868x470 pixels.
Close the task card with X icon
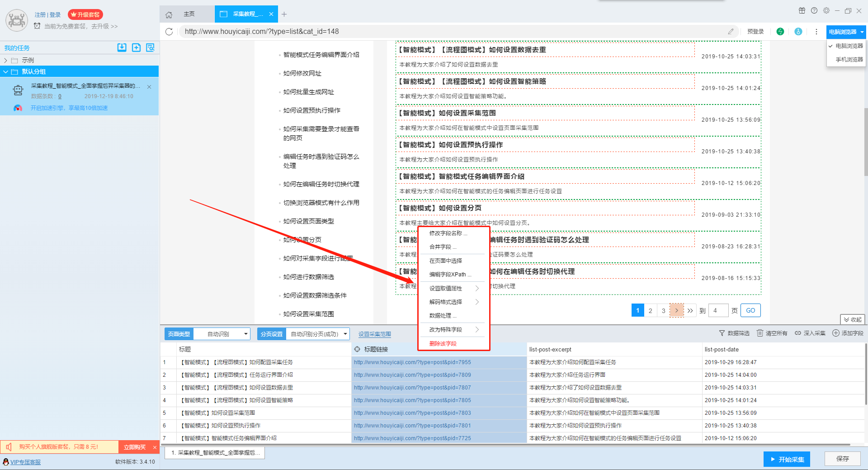pyautogui.click(x=149, y=86)
